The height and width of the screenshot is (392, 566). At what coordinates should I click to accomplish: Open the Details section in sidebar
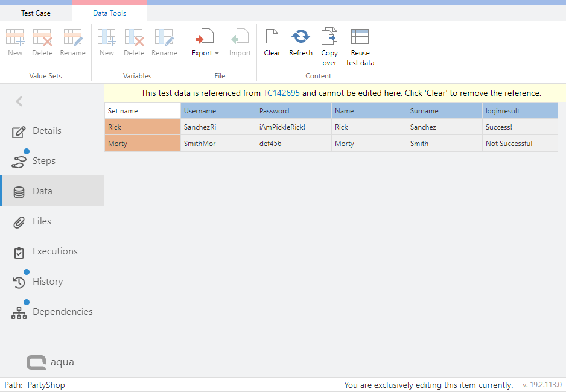tap(46, 131)
